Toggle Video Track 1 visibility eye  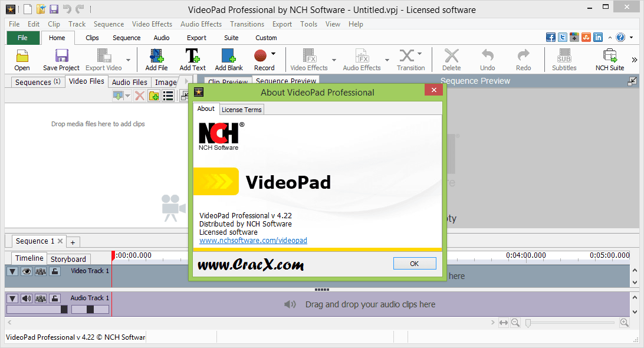(27, 271)
